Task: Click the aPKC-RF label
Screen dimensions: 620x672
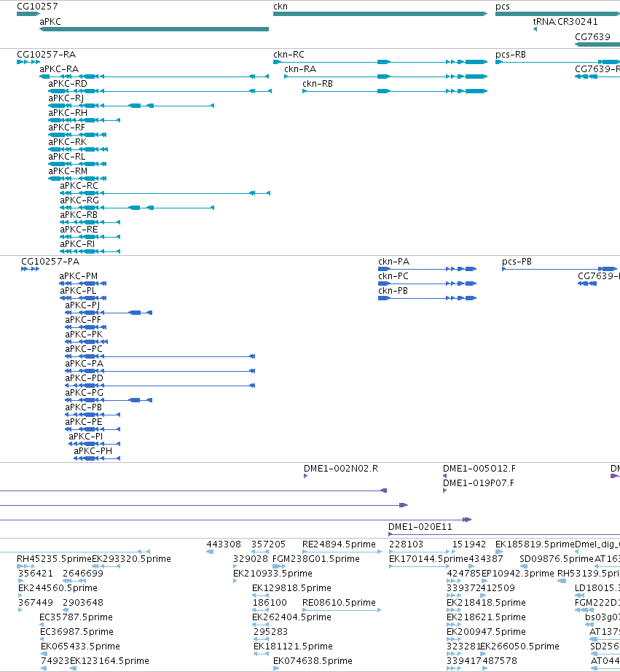Action: (67, 128)
